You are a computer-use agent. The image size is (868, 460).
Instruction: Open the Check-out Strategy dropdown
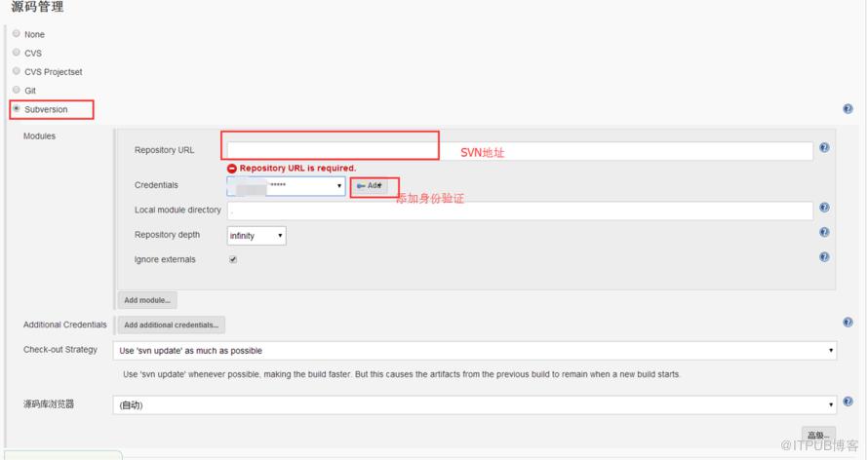475,351
